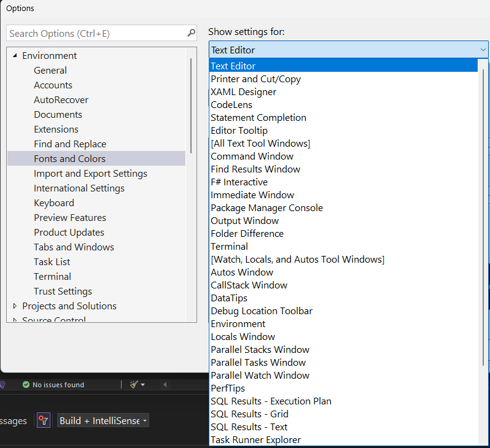Open Task List settings
The width and height of the screenshot is (490, 448).
52,261
